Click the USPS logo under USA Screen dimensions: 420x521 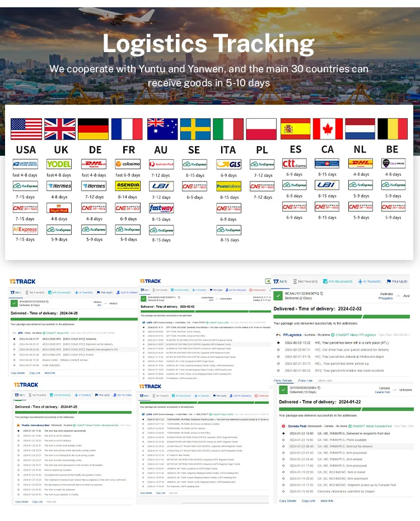pos(25,164)
